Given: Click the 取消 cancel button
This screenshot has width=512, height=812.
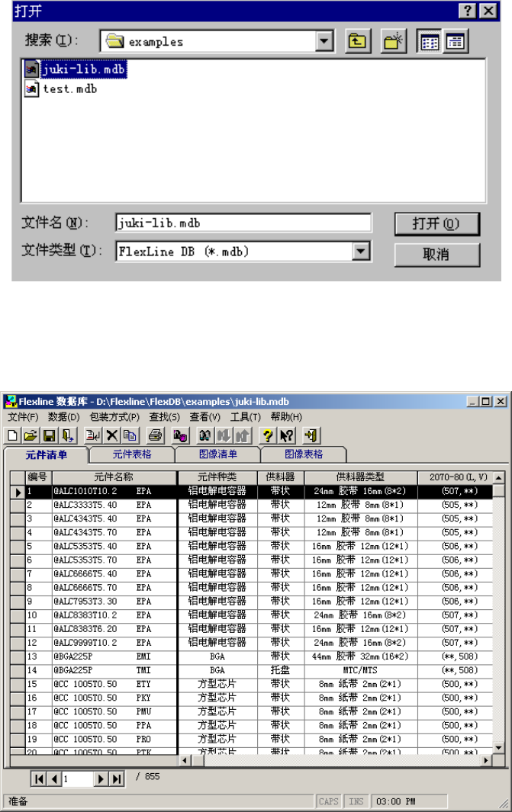Looking at the screenshot, I should (437, 254).
